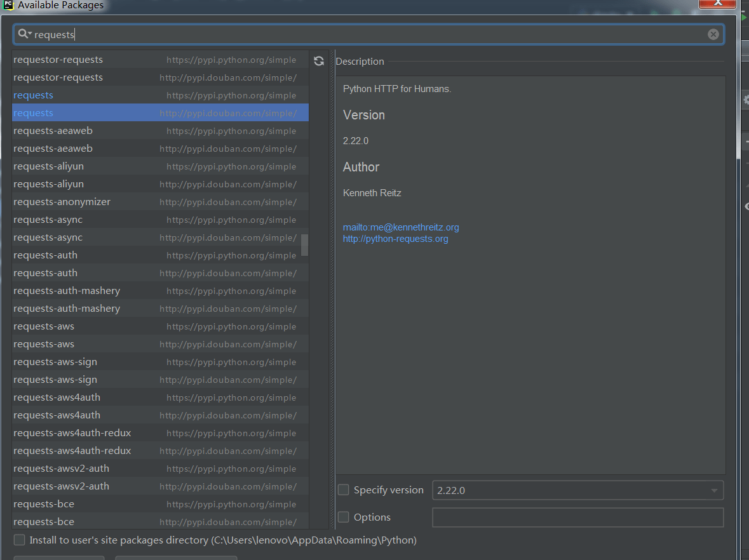Pick requests-awsv2-auth from pypi.douban.com

pyautogui.click(x=161, y=486)
